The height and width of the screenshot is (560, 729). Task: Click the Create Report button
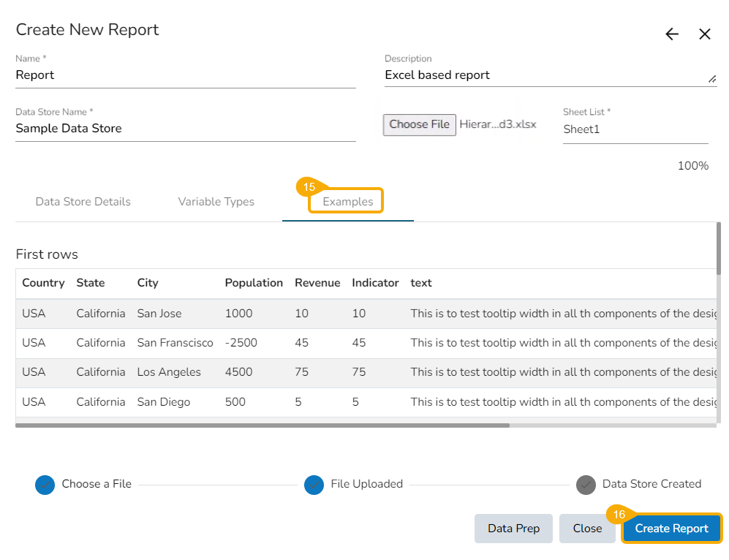tap(671, 529)
